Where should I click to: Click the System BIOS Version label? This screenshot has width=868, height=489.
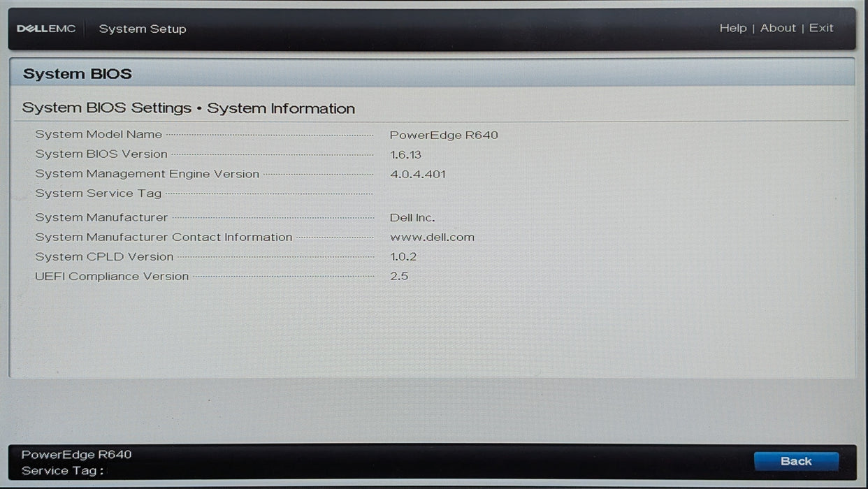(101, 154)
